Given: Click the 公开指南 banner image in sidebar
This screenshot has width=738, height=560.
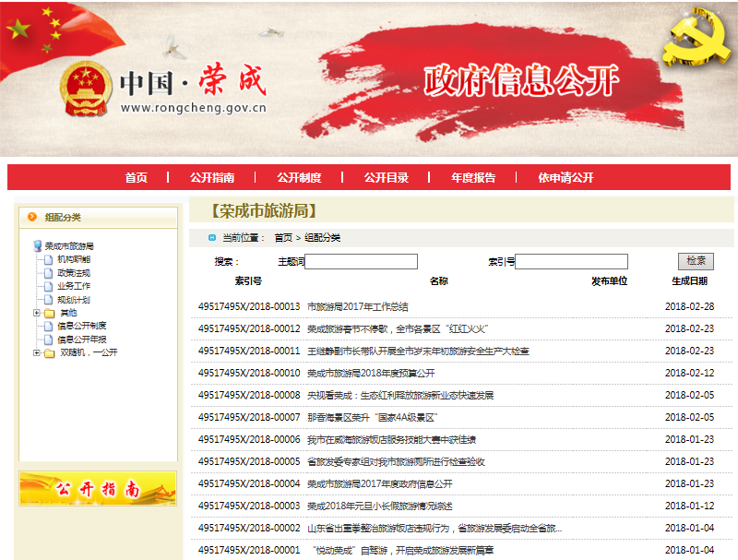Looking at the screenshot, I should (x=98, y=488).
